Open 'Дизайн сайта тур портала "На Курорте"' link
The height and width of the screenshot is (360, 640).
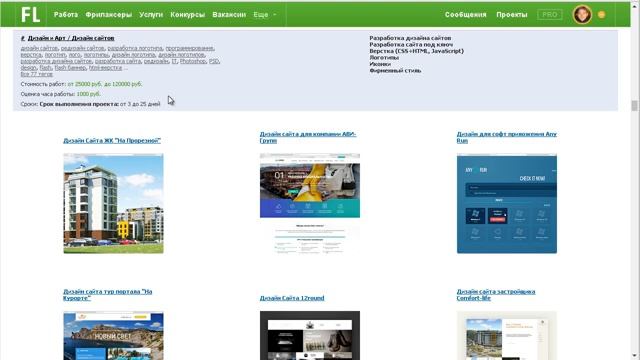pyautogui.click(x=107, y=295)
